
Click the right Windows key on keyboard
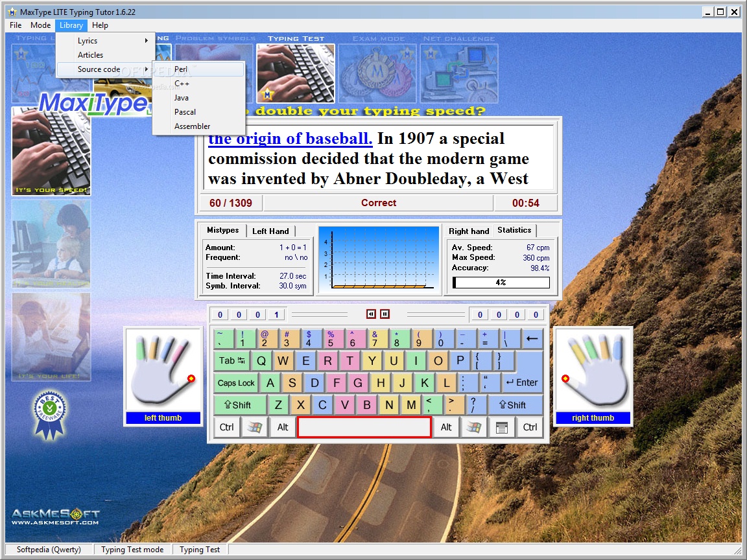pos(473,427)
